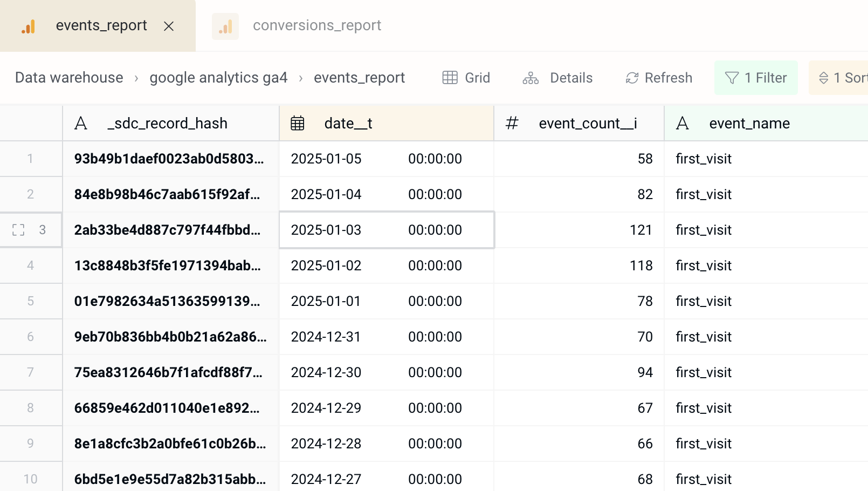Click the text type icon for event_name
The image size is (868, 491).
[683, 124]
